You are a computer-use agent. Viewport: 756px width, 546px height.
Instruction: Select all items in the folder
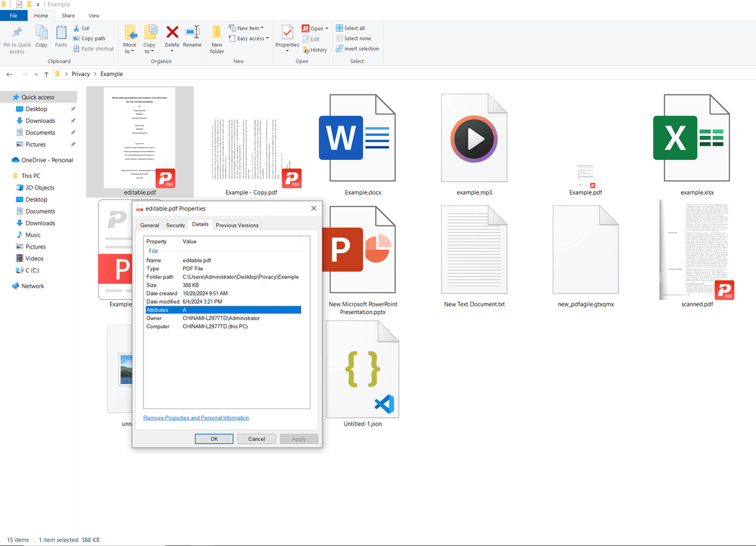pos(351,28)
